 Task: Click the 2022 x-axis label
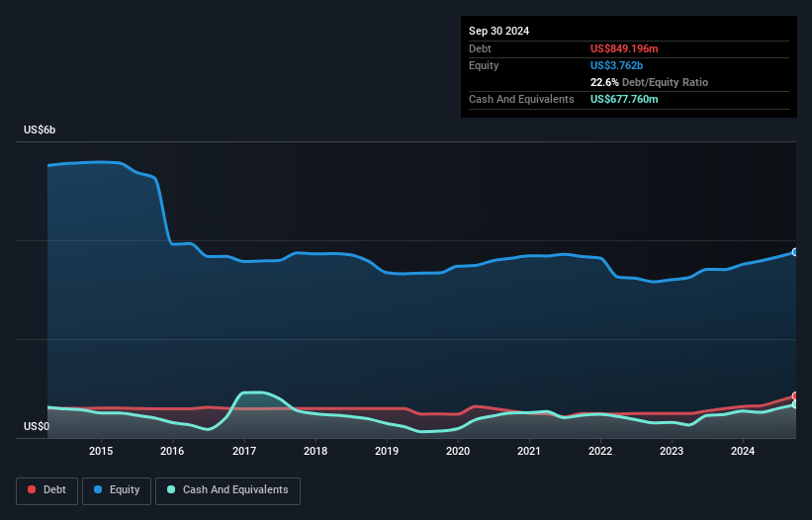(x=600, y=451)
